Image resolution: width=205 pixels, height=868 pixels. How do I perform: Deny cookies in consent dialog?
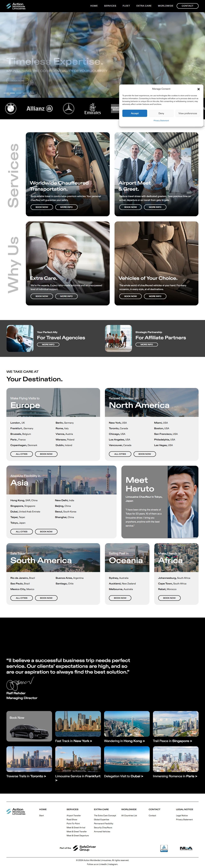pos(161,113)
